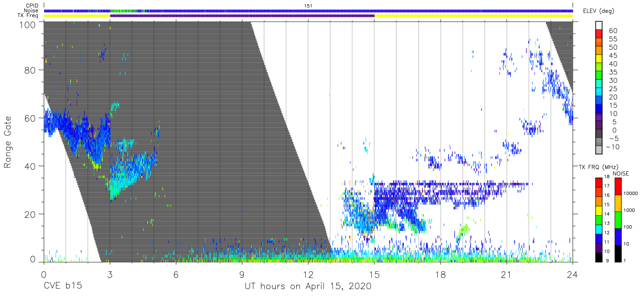
Task: Click the x-axis tick label '24'
Action: click(x=572, y=274)
